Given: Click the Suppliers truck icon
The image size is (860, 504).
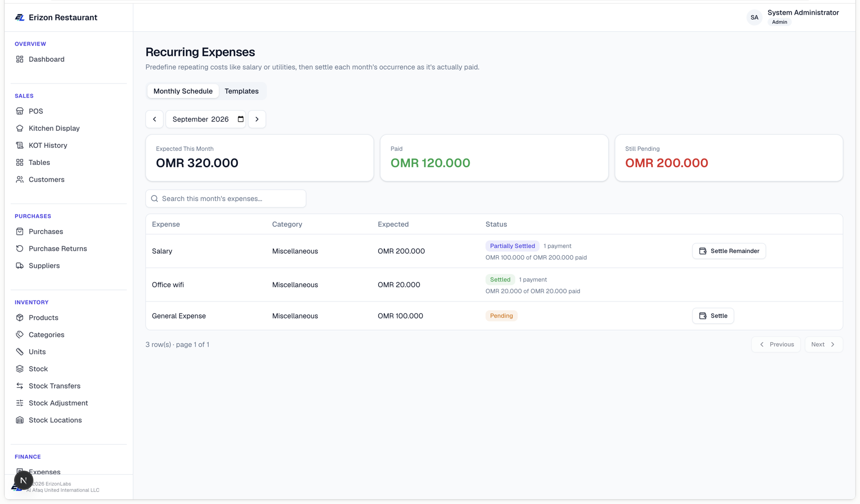Looking at the screenshot, I should (20, 266).
